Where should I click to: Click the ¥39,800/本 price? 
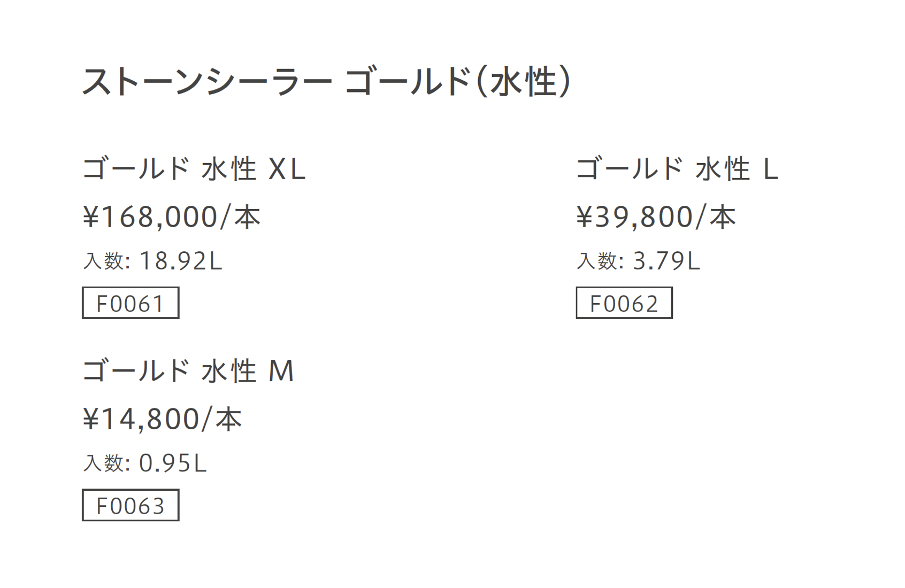click(x=656, y=217)
